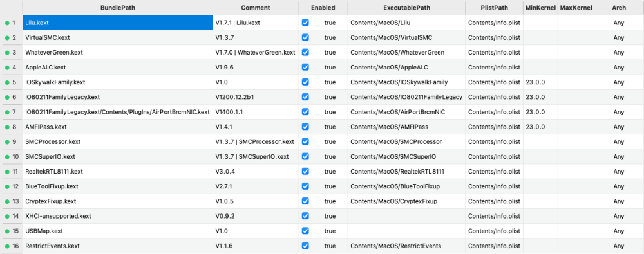Toggle Enabled checkbox for SMCSuperIO.kext
644x254 pixels.
click(x=305, y=156)
